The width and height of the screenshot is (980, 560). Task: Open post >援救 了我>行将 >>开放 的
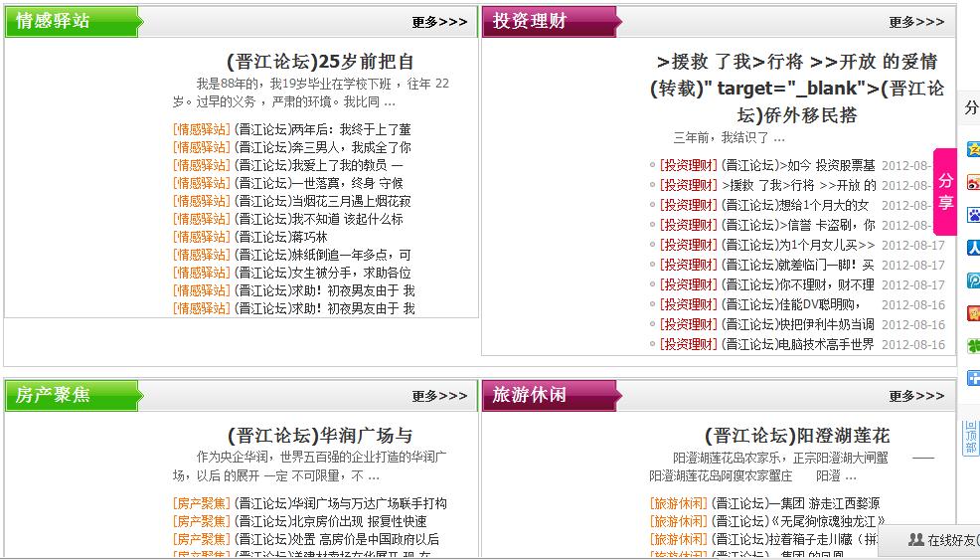(x=799, y=185)
